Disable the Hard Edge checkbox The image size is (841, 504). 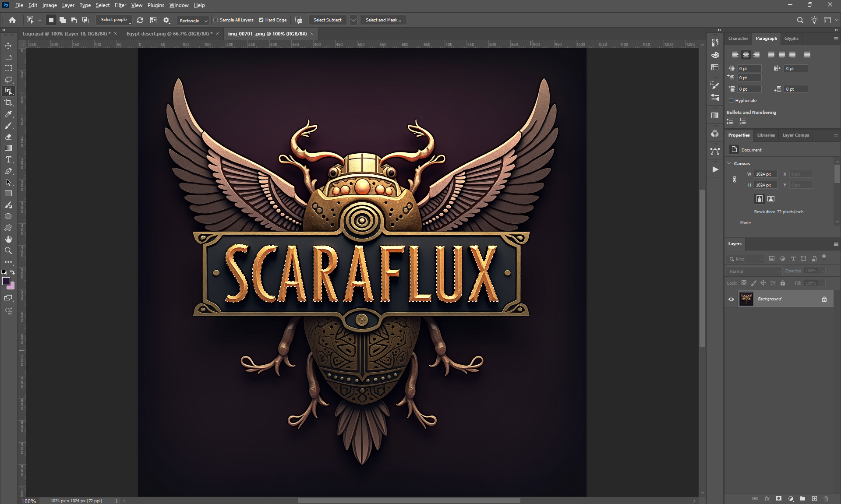261,20
